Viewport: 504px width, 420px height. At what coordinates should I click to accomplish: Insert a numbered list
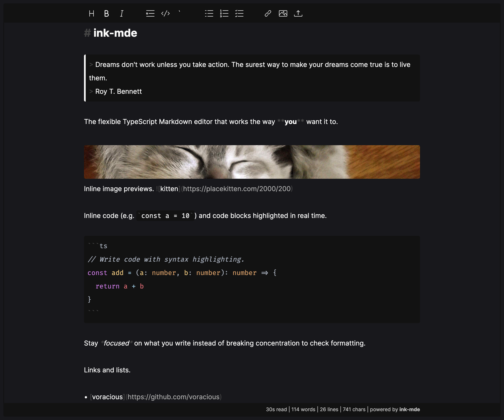[224, 13]
